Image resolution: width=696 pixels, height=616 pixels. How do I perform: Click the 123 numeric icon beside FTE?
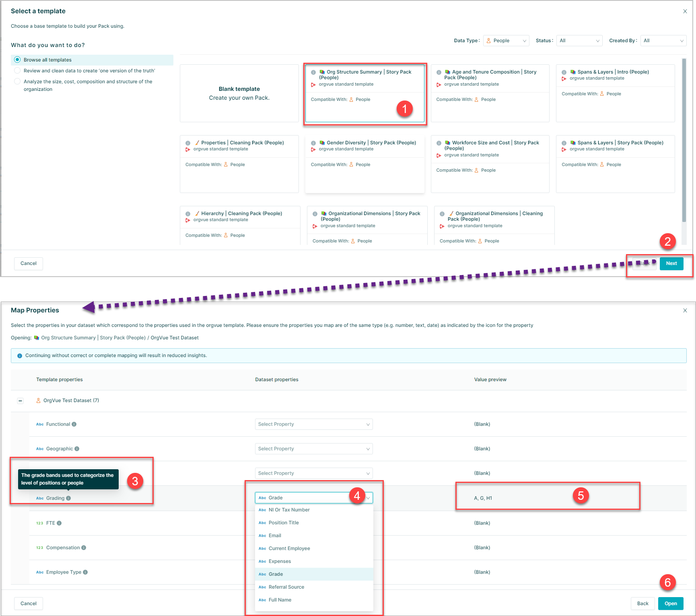(x=39, y=523)
